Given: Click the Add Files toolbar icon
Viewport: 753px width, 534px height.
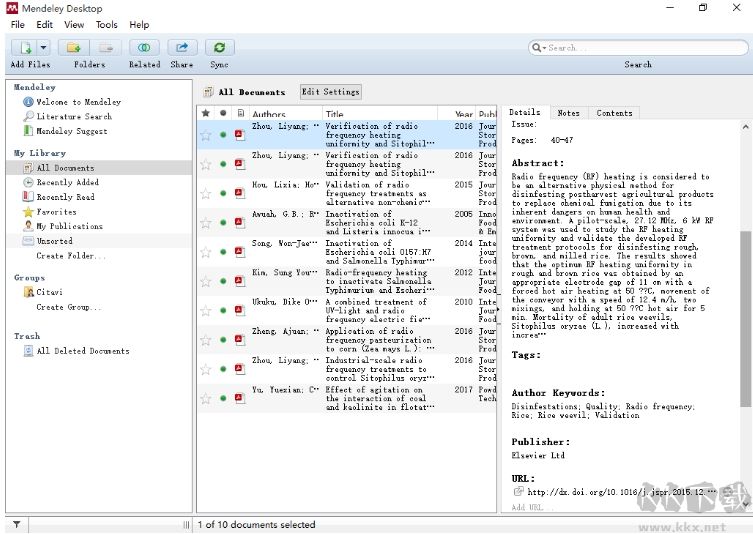Looking at the screenshot, I should [24, 47].
